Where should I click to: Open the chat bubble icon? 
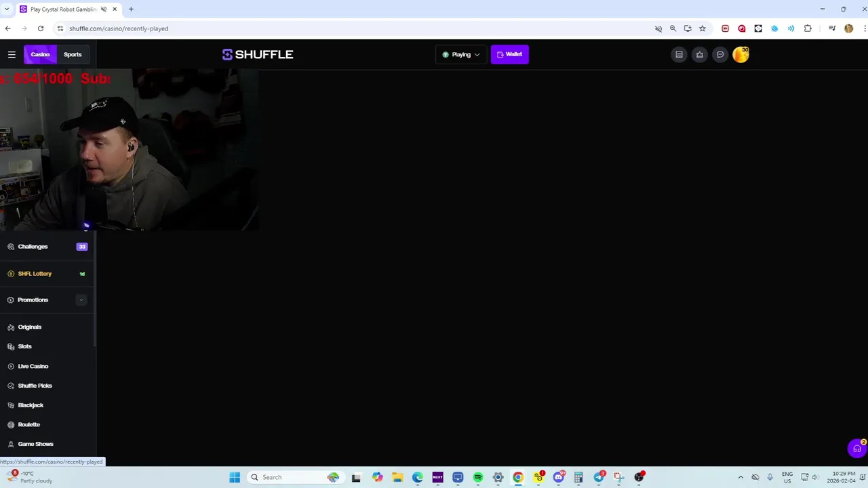(x=720, y=54)
